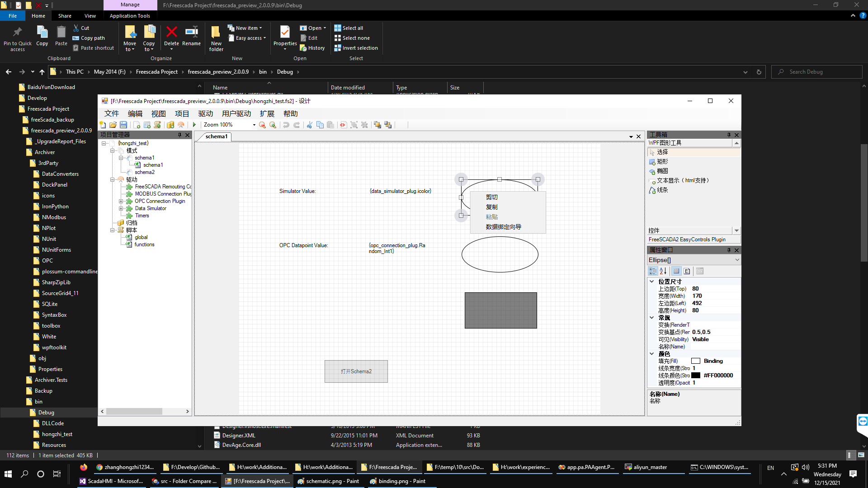Toggle Alphabetical sort in properties window
Screen dimensions: 868x488
coord(663,271)
